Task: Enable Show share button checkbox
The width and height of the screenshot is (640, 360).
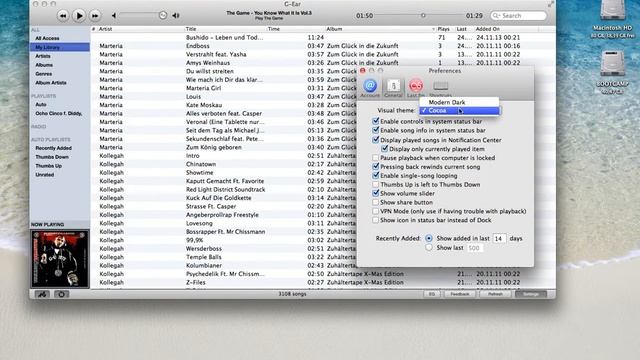Action: click(x=376, y=202)
